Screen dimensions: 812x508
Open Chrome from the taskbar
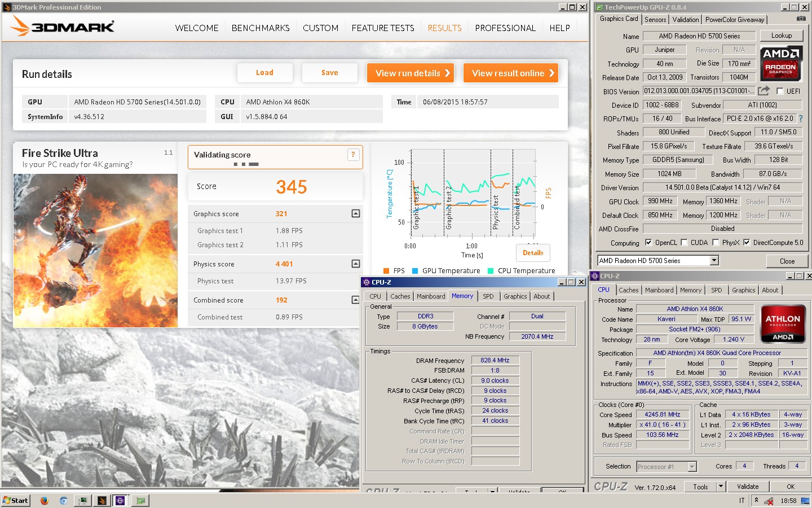pos(63,500)
